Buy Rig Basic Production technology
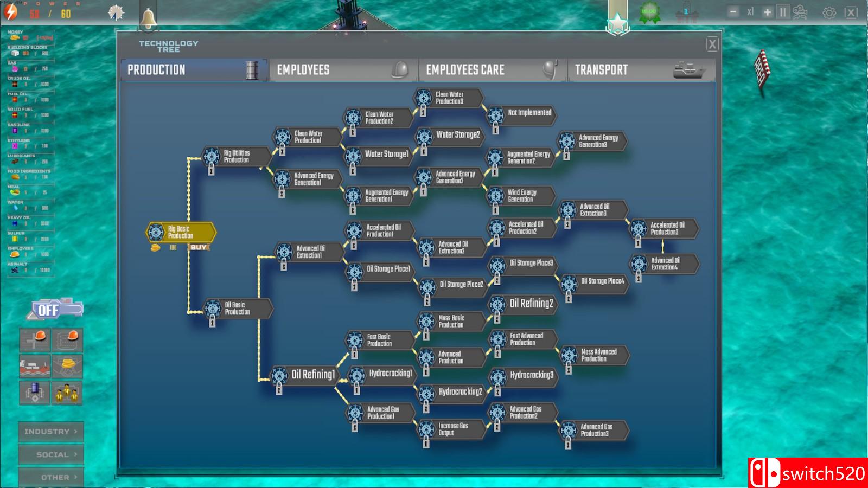868x488 pixels. click(198, 247)
